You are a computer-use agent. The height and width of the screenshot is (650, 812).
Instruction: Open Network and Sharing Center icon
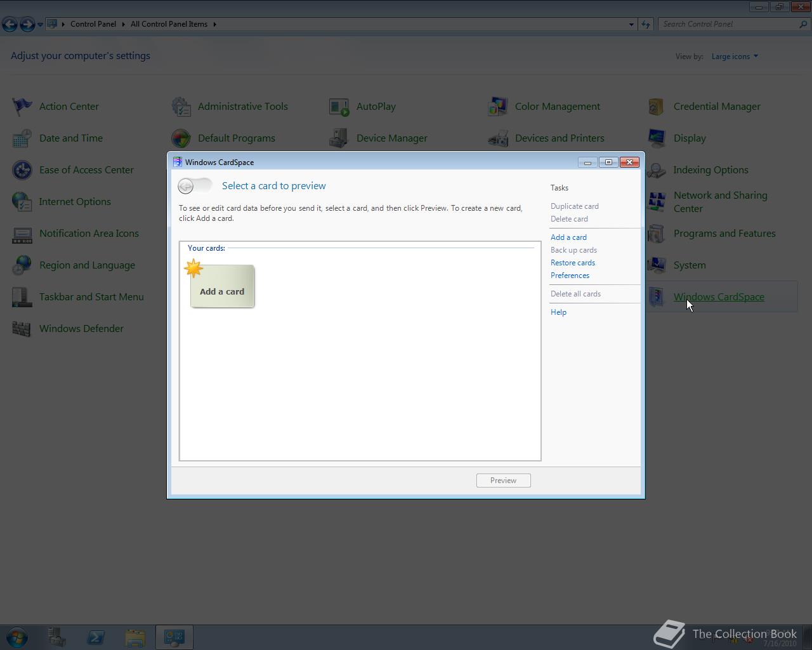[657, 202]
